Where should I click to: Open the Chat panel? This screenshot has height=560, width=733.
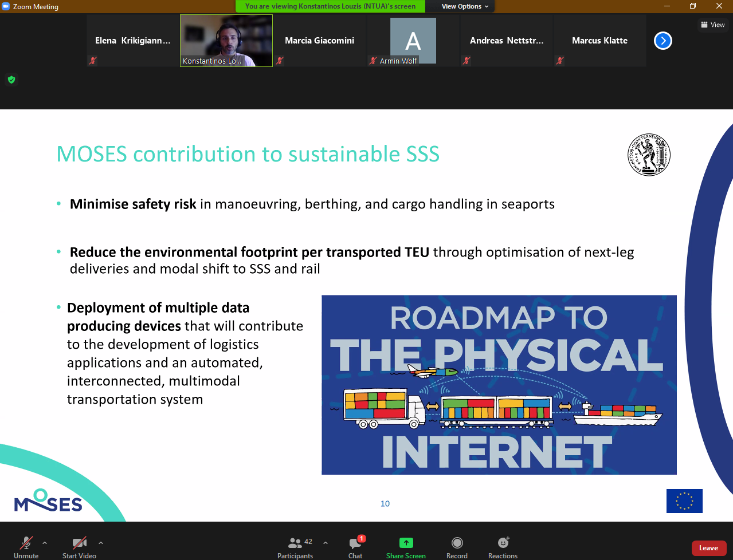355,547
